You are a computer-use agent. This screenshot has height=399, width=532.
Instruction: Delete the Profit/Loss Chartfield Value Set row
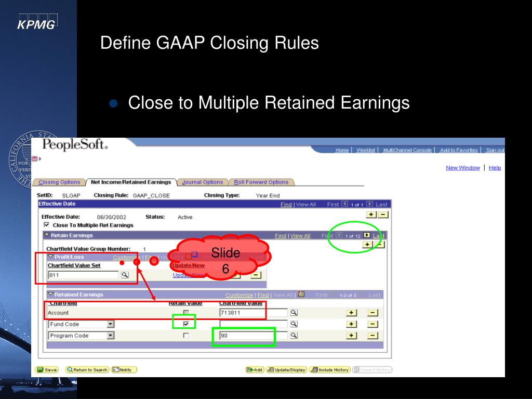[x=256, y=275]
